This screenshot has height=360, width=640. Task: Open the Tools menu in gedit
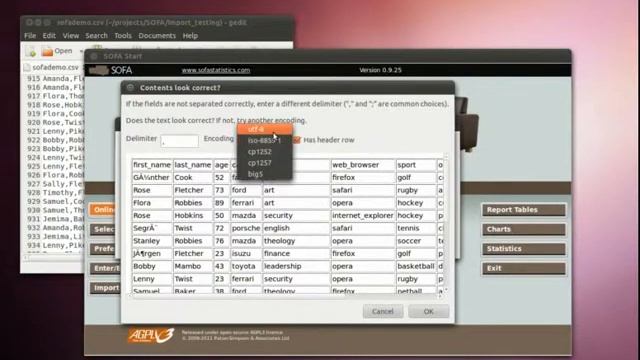coord(123,36)
